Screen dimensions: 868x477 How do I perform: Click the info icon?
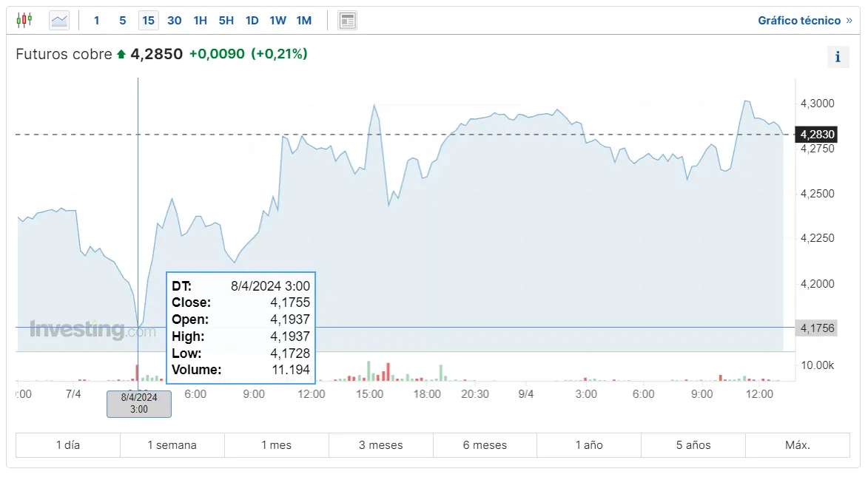[x=838, y=56]
